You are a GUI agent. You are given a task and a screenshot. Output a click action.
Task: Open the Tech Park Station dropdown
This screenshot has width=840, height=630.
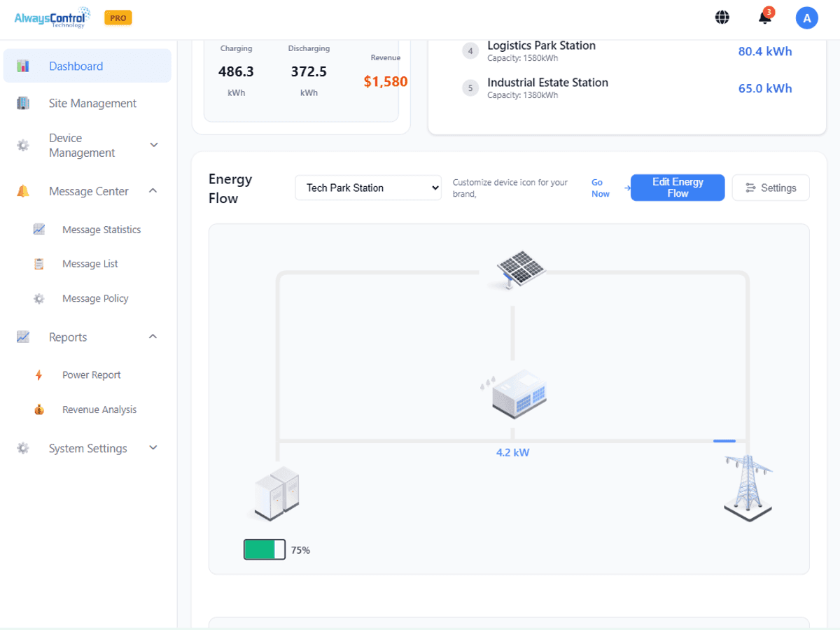click(x=368, y=188)
